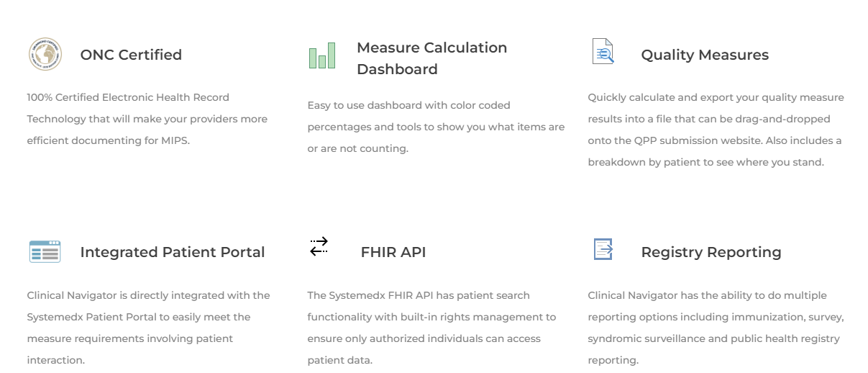
Task: Click the Registry Reporting document arrow icon
Action: 603,249
